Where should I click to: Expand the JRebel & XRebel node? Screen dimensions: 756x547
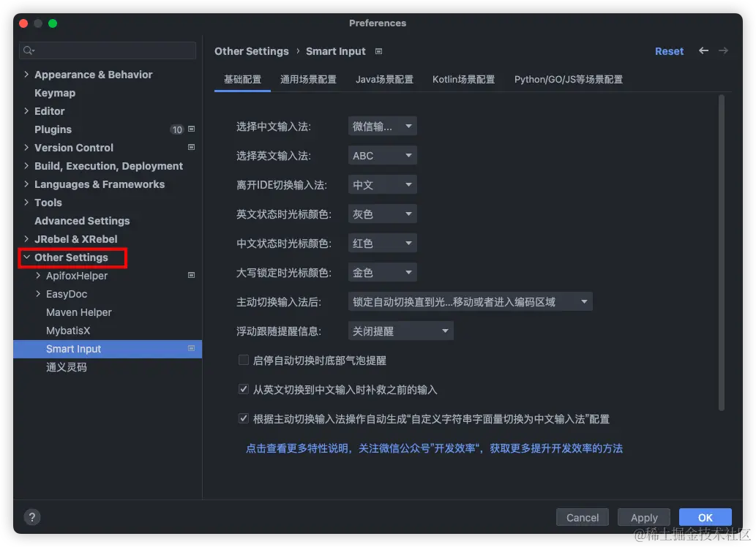pos(26,239)
